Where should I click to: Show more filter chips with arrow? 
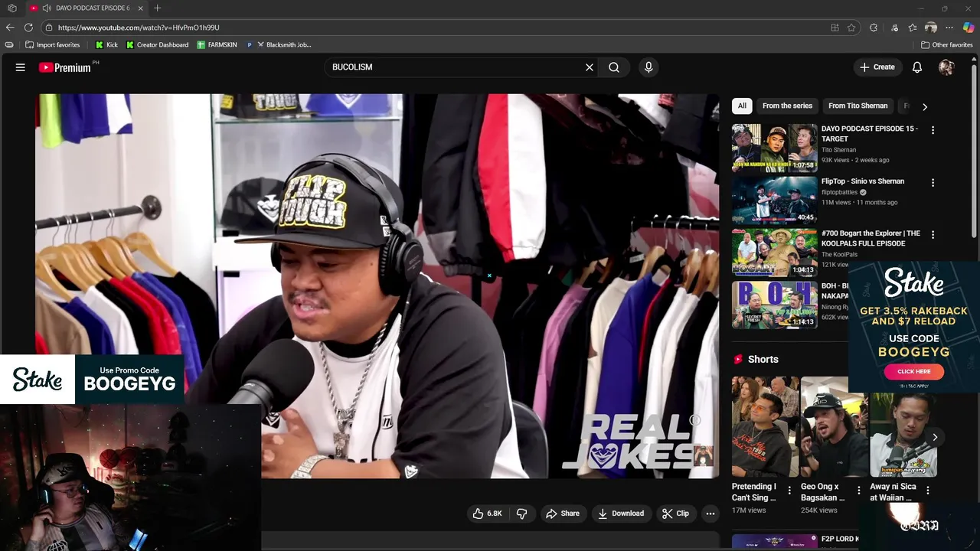[x=924, y=106]
